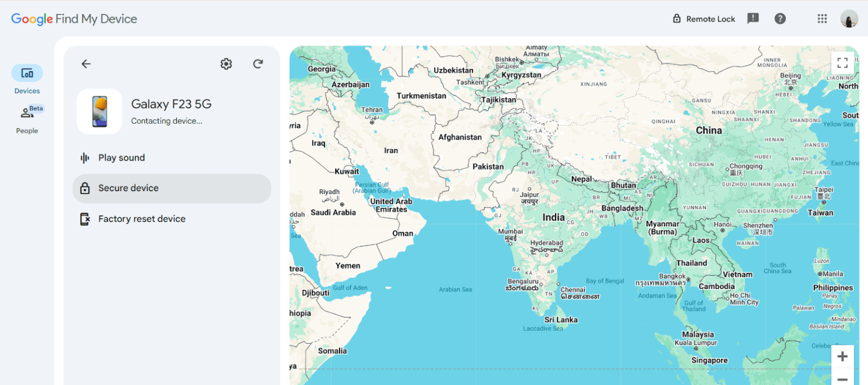The width and height of the screenshot is (868, 385).
Task: Select the Secure device lock icon
Action: [86, 188]
